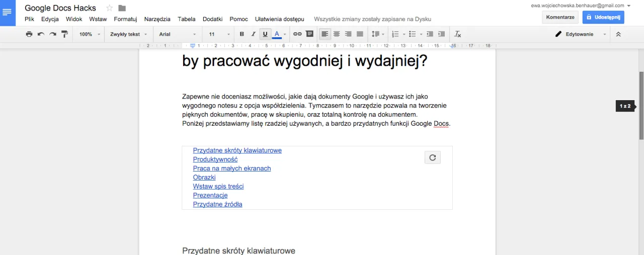Hide the menus with chevron icon
This screenshot has height=255, width=644.
coord(618,34)
